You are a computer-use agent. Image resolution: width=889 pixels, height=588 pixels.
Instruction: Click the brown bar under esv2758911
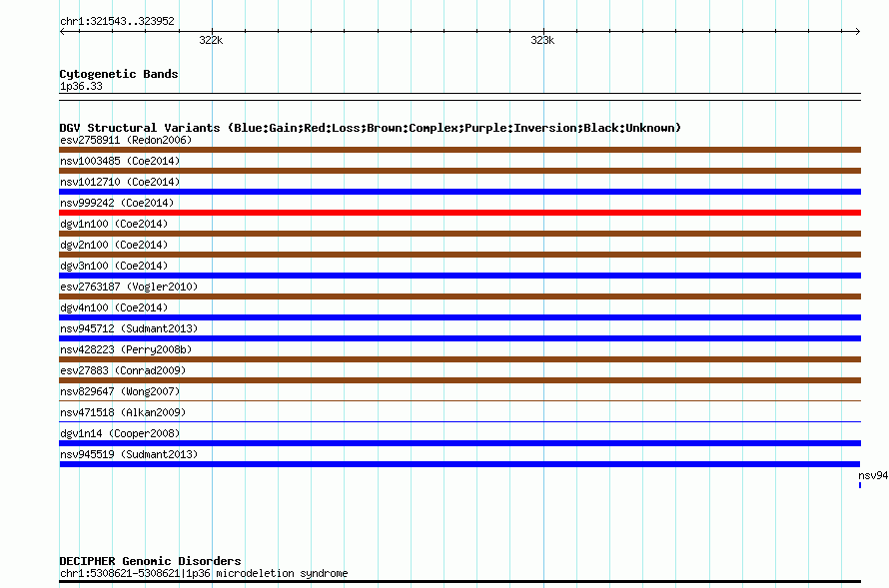459,150
